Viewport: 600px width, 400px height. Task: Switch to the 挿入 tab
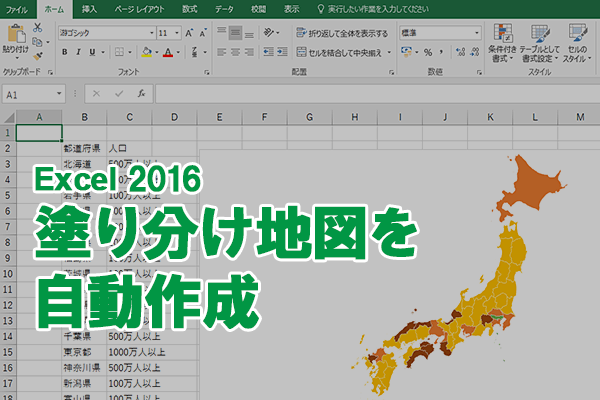pos(89,9)
